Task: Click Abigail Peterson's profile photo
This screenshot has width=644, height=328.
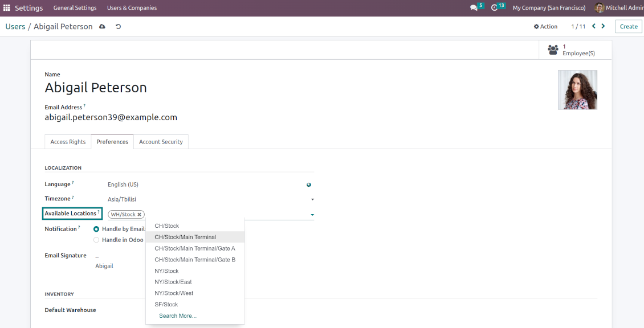Action: 577,90
